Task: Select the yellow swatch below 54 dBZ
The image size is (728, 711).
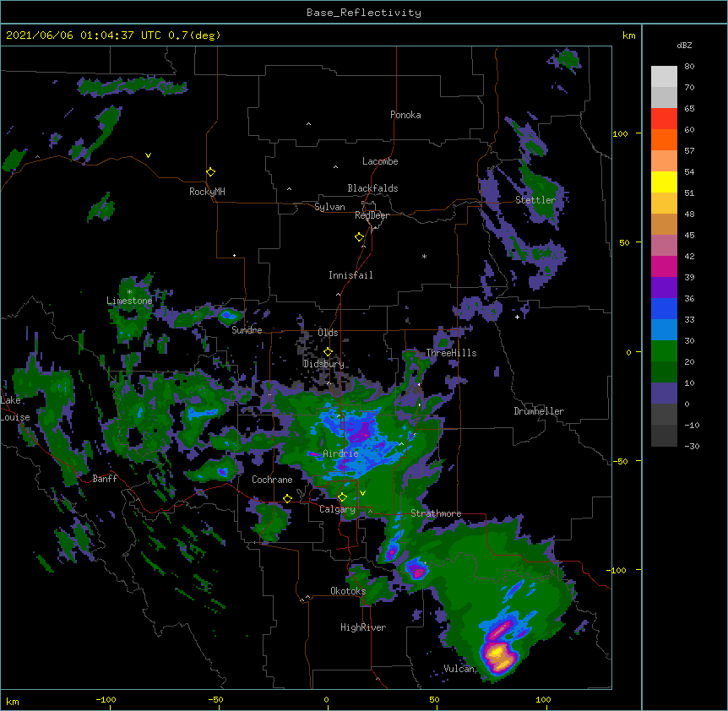Action: click(664, 182)
